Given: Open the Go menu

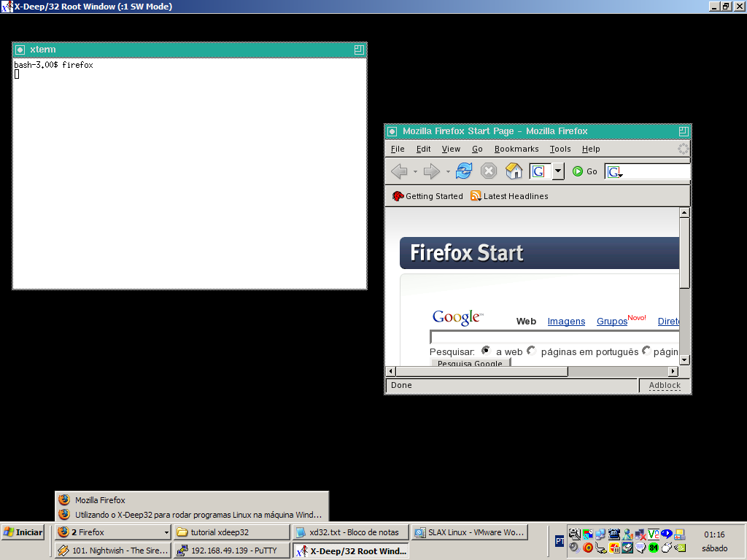Looking at the screenshot, I should click(477, 149).
